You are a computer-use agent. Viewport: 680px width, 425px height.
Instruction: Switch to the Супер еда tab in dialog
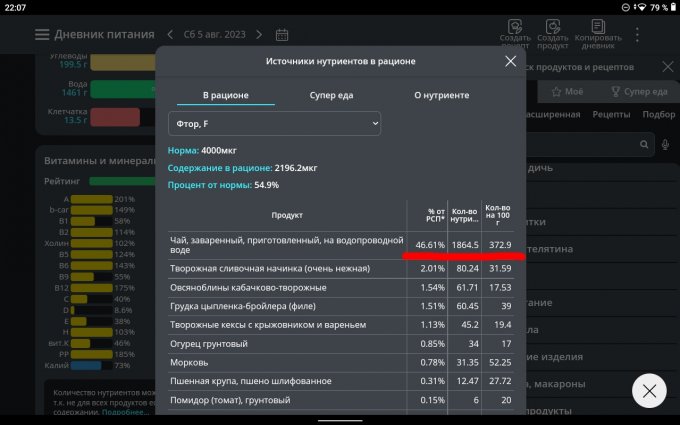click(331, 94)
